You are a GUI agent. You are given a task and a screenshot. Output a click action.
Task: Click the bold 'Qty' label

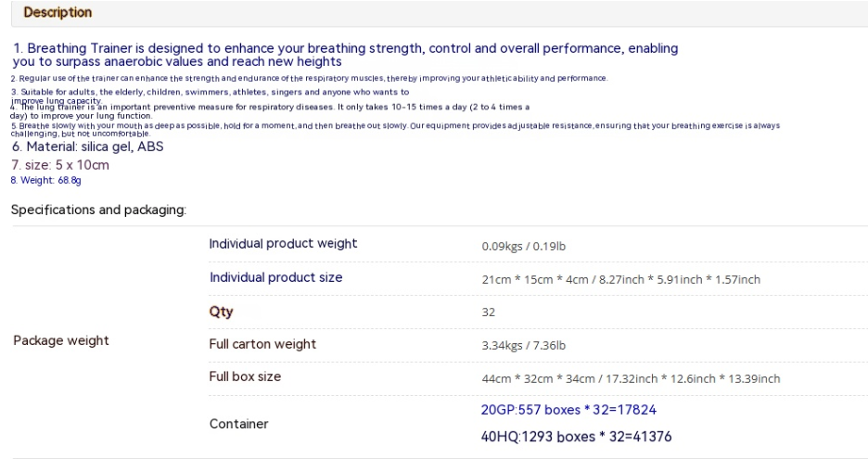pos(221,312)
